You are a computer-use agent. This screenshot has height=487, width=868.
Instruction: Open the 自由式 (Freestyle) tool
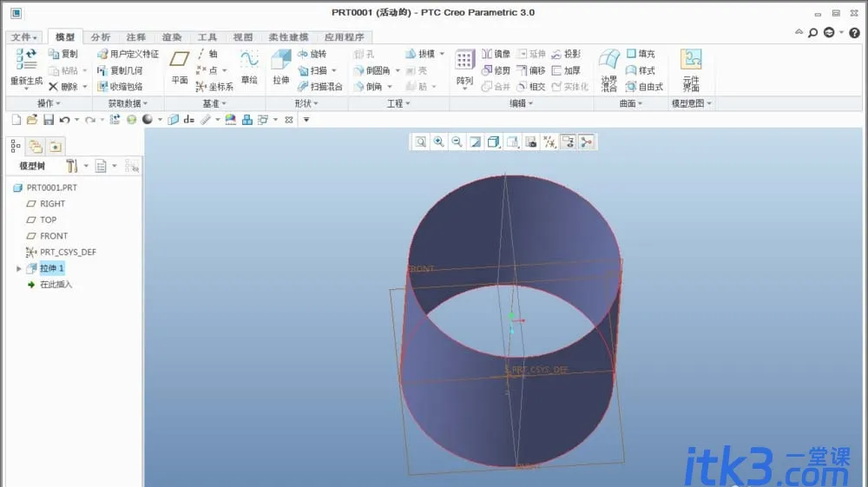pyautogui.click(x=644, y=86)
